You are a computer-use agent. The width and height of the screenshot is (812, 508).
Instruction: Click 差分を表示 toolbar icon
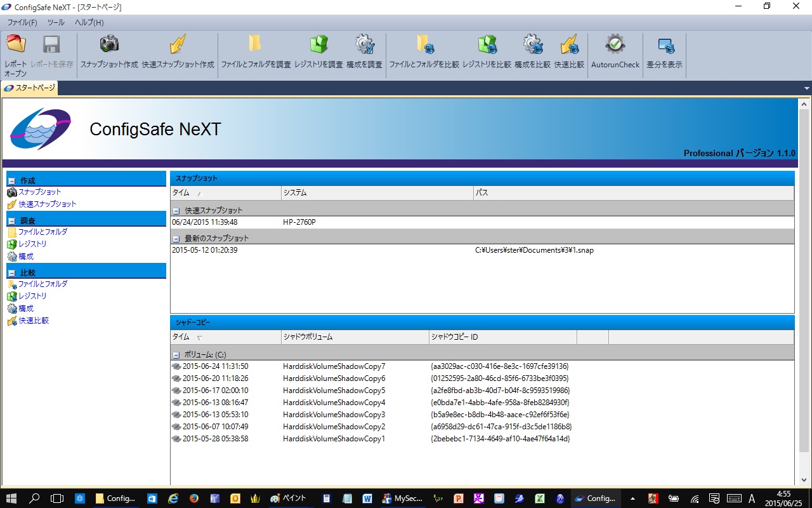point(665,44)
